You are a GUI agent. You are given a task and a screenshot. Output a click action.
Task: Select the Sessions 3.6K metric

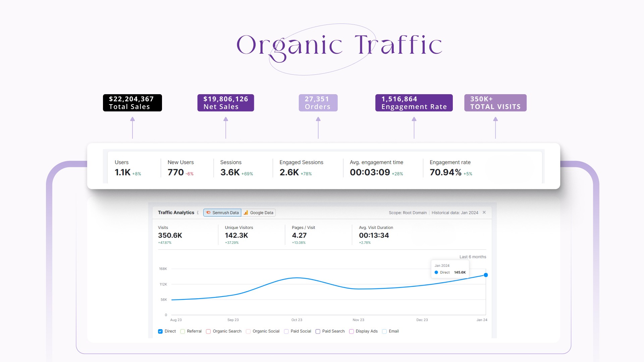tap(236, 168)
